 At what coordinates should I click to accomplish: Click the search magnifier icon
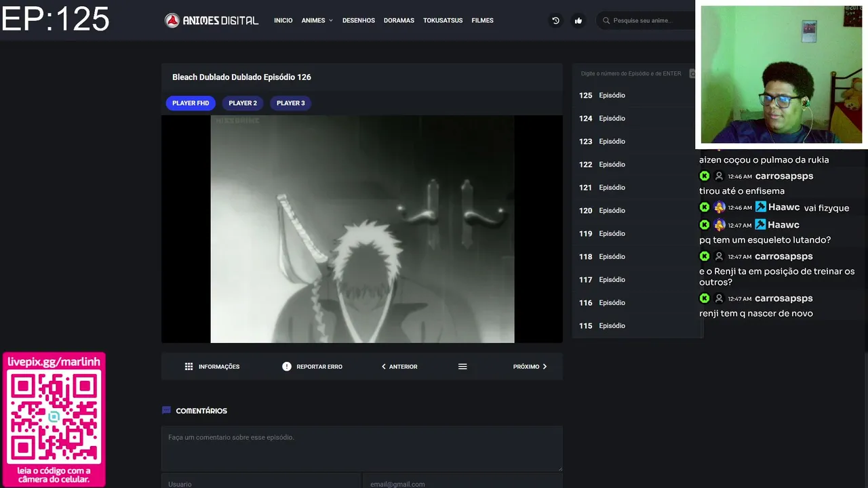(x=606, y=20)
